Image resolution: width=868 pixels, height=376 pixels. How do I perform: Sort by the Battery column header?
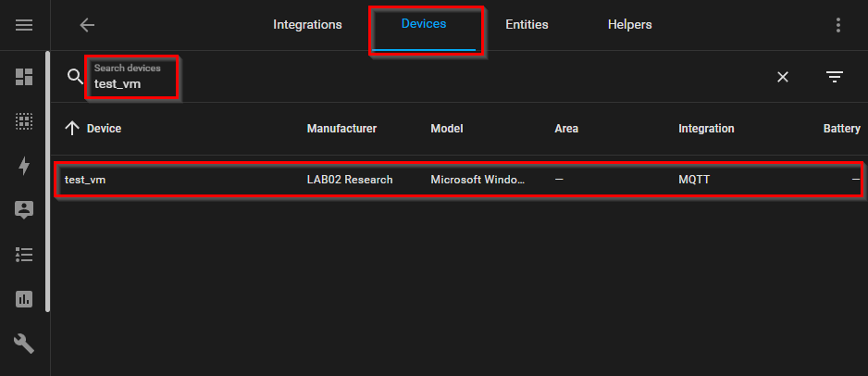841,129
